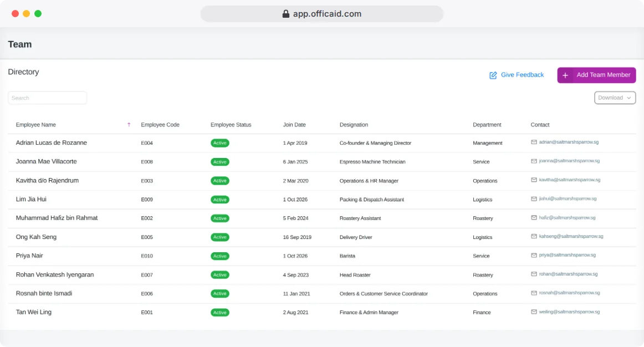Click the Active status for Tan Wei Ling
Image resolution: width=644 pixels, height=347 pixels.
pyautogui.click(x=219, y=313)
